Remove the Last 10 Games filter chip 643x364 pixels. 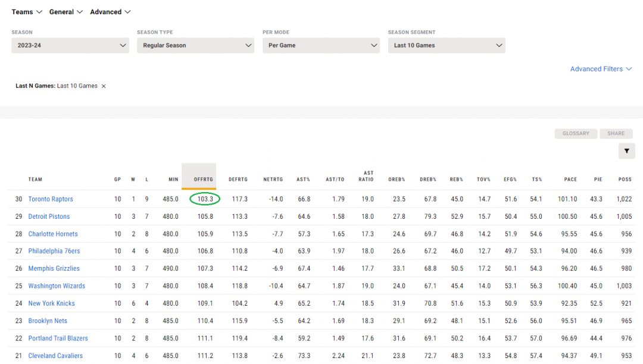(104, 86)
